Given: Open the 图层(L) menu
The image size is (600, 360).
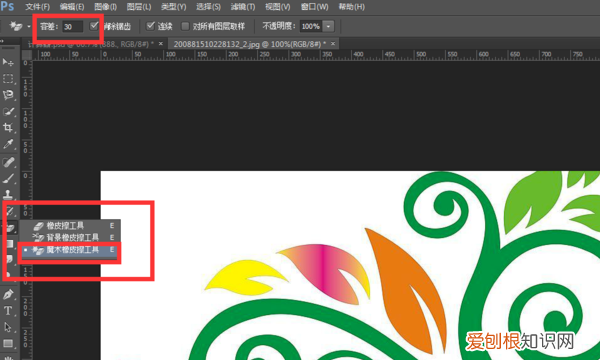Looking at the screenshot, I should coord(139,7).
